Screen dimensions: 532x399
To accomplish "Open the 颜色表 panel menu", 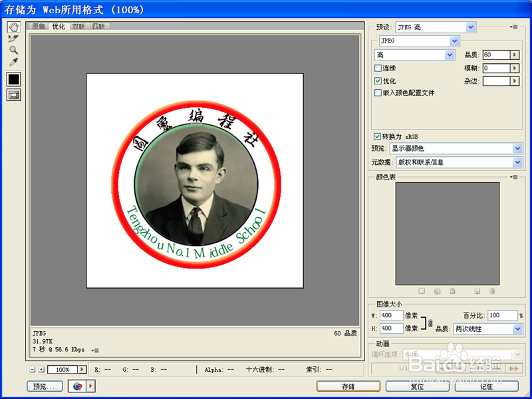I will click(x=513, y=177).
